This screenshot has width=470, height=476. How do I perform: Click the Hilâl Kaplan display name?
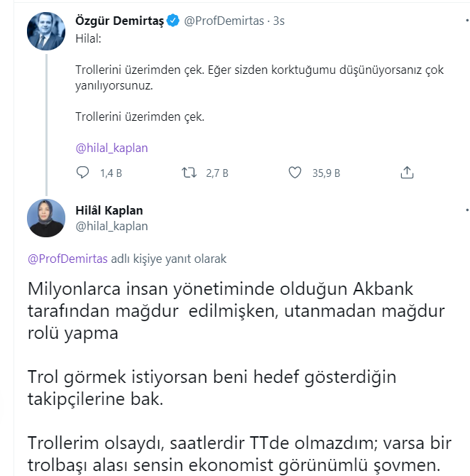(109, 210)
